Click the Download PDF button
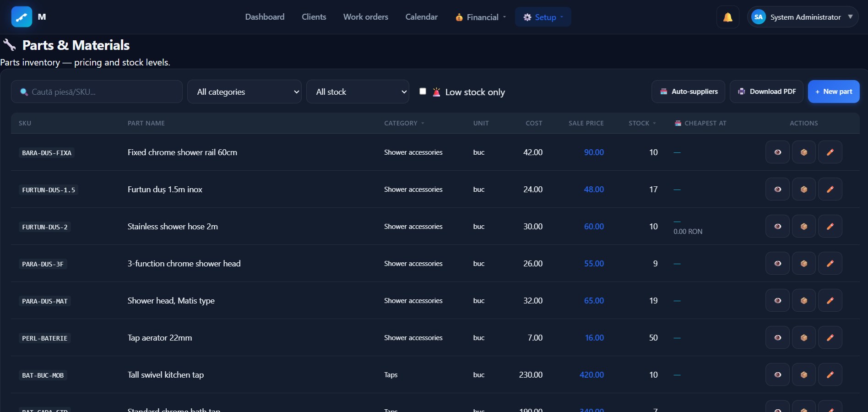The height and width of the screenshot is (412, 868). coord(766,92)
